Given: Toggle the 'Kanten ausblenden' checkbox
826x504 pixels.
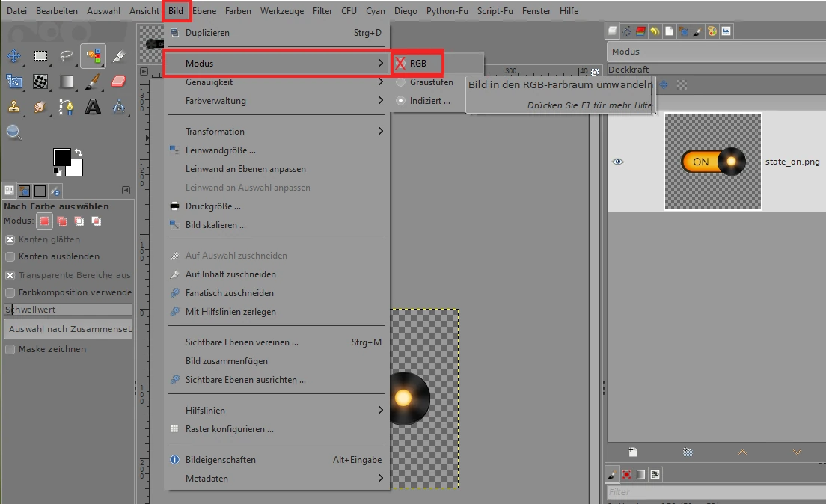Looking at the screenshot, I should point(10,256).
